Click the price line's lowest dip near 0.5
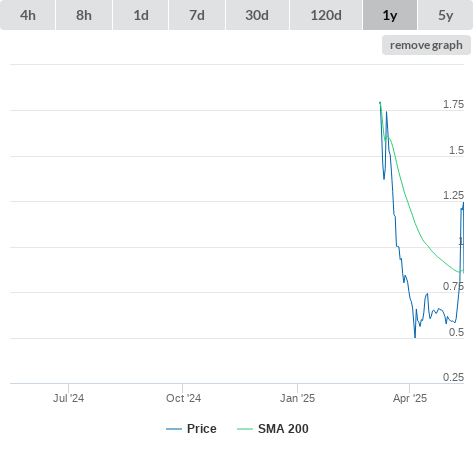Image resolution: width=474 pixels, height=455 pixels. pos(415,336)
